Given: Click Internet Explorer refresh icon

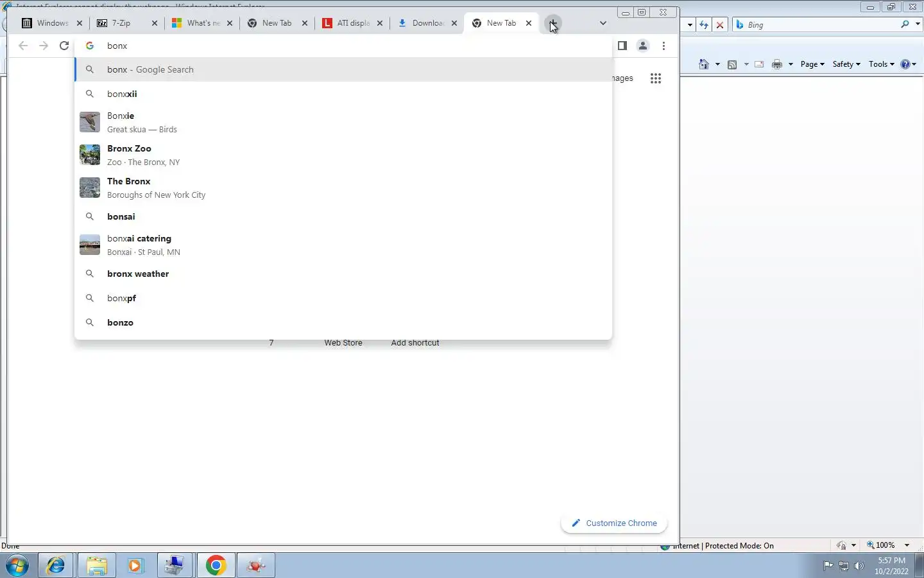Looking at the screenshot, I should tap(705, 24).
